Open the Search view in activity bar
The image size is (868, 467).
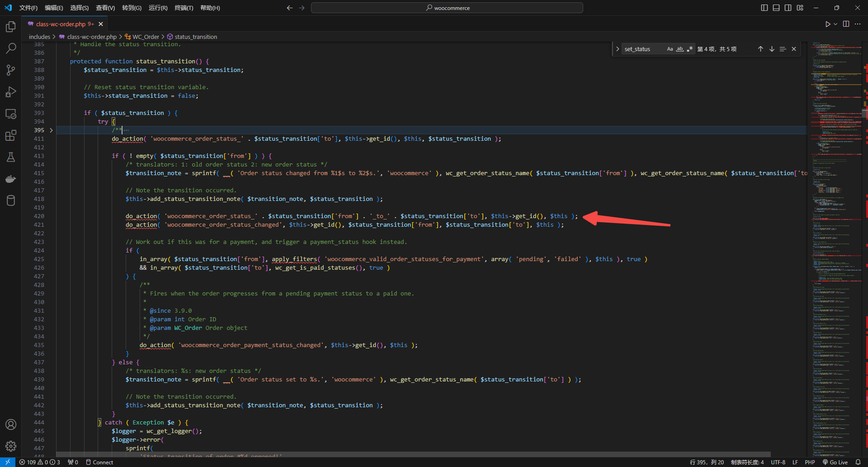(x=11, y=48)
